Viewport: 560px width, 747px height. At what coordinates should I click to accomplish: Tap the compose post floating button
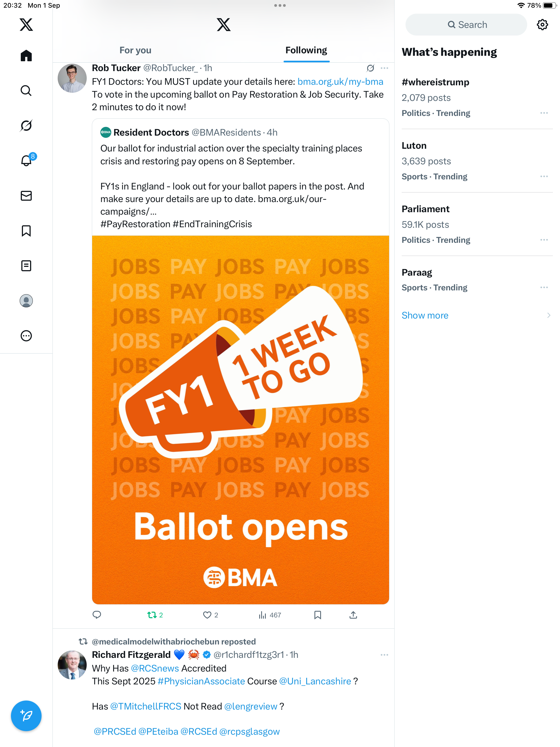tap(26, 715)
